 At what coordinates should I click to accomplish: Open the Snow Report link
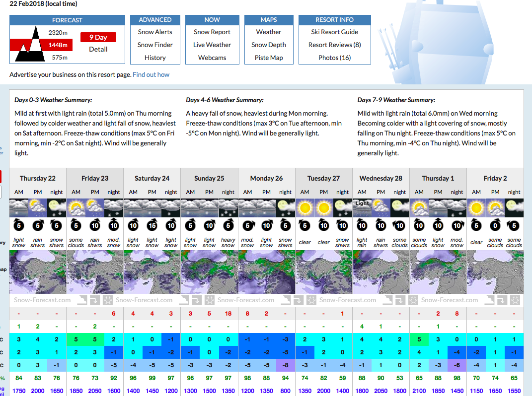212,32
